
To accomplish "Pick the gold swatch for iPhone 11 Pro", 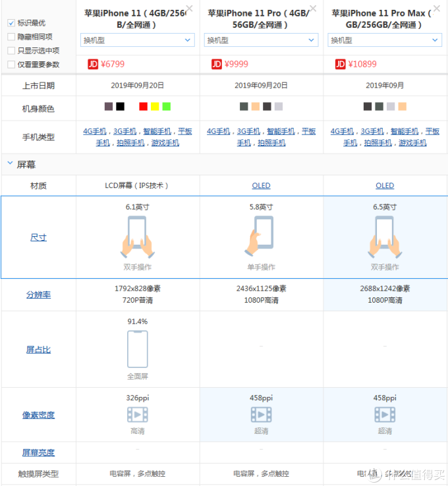I will (x=256, y=107).
